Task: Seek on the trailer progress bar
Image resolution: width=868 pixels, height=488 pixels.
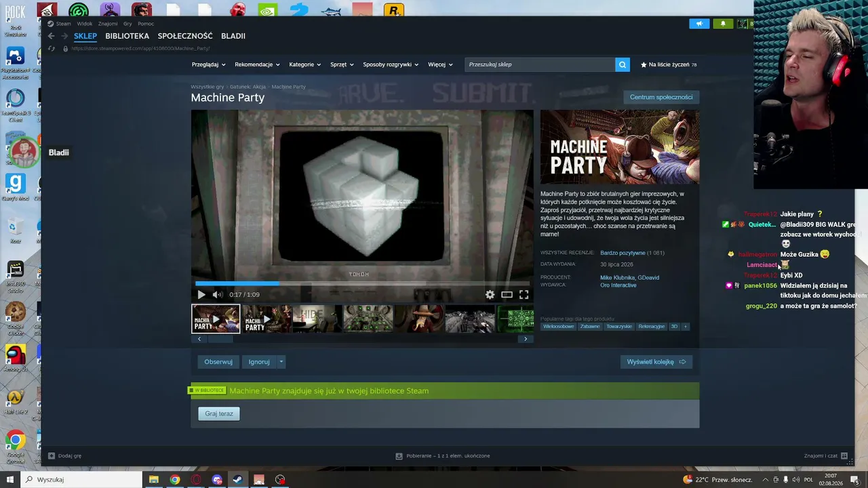Action: click(x=362, y=283)
